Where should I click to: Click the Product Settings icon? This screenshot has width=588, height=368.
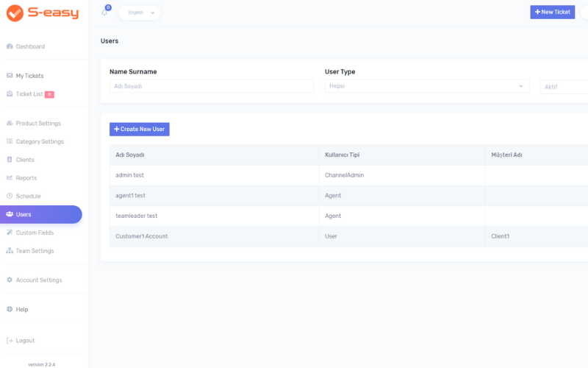click(10, 123)
